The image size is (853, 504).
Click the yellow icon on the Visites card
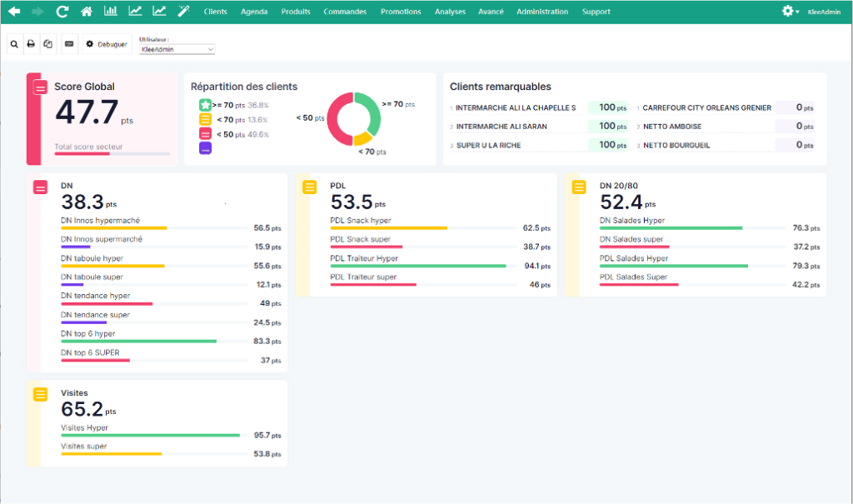pos(40,395)
